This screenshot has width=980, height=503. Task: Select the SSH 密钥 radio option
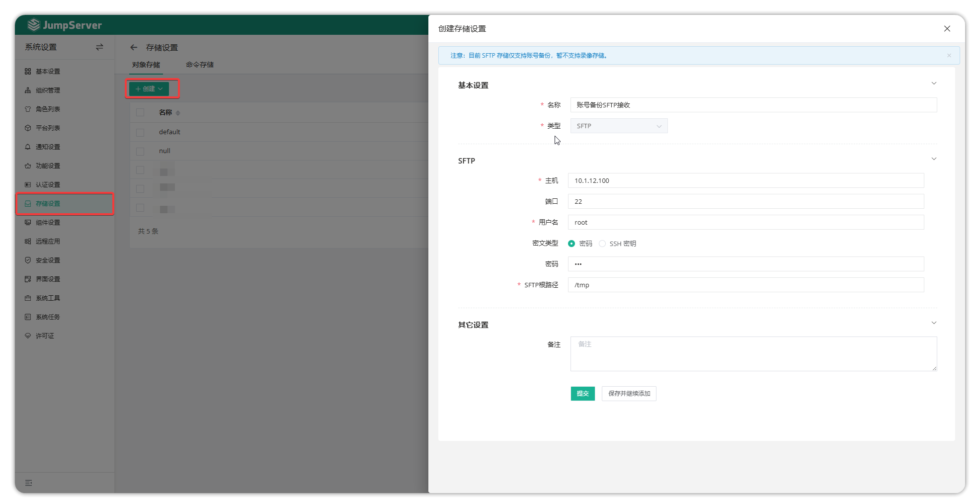(x=602, y=244)
